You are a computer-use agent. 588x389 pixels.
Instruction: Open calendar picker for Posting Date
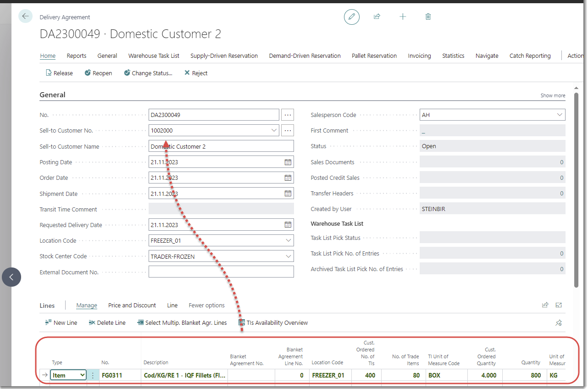(288, 162)
